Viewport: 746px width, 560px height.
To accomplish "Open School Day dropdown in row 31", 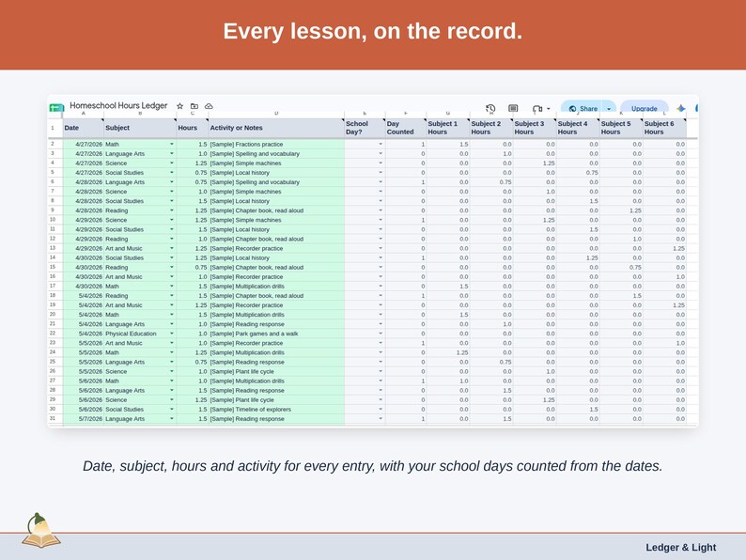I will (381, 419).
